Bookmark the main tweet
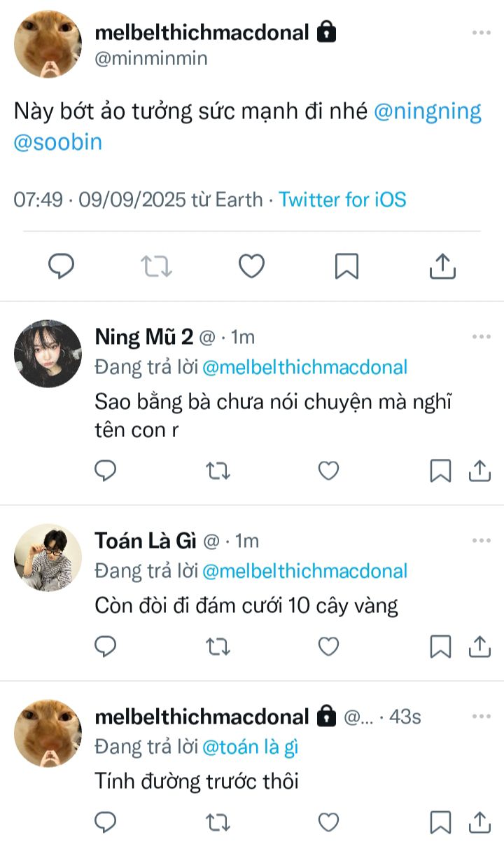This screenshot has width=504, height=849. [346, 266]
